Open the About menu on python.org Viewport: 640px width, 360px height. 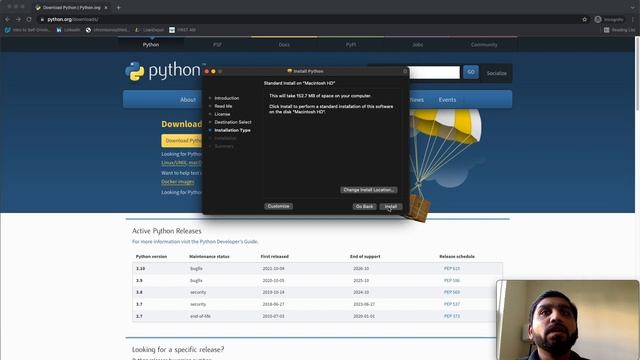pyautogui.click(x=188, y=100)
